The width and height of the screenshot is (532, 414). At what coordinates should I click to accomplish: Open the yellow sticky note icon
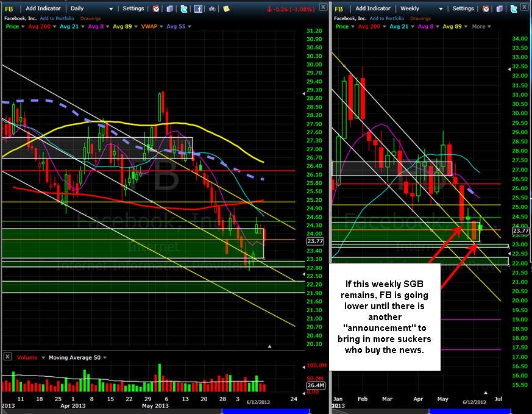(x=226, y=9)
